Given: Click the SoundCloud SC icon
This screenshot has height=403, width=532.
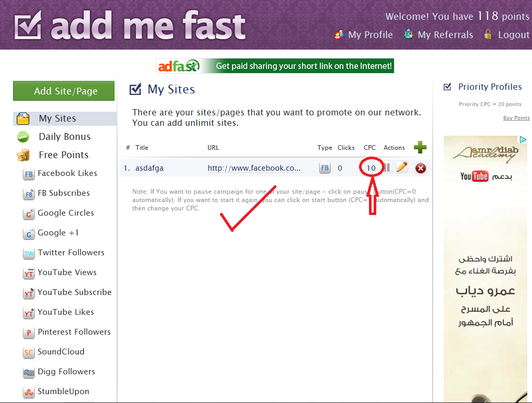Looking at the screenshot, I should click(29, 352).
